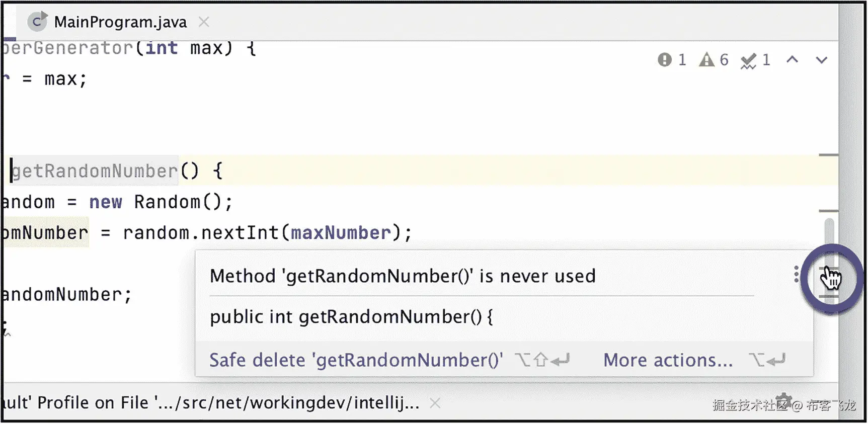This screenshot has height=424, width=868.
Task: Click the typo checkmark indicator showing 1
Action: (x=755, y=60)
